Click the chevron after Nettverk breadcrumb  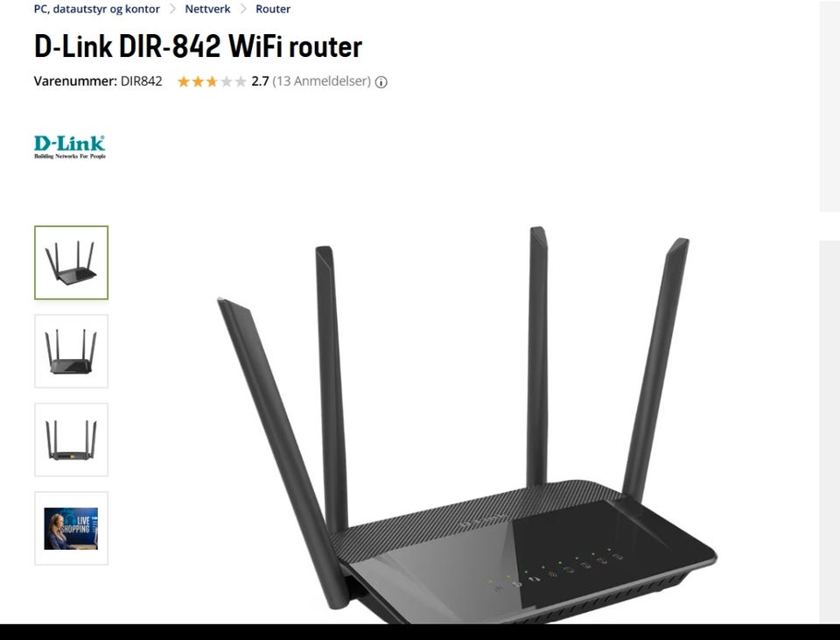click(243, 9)
